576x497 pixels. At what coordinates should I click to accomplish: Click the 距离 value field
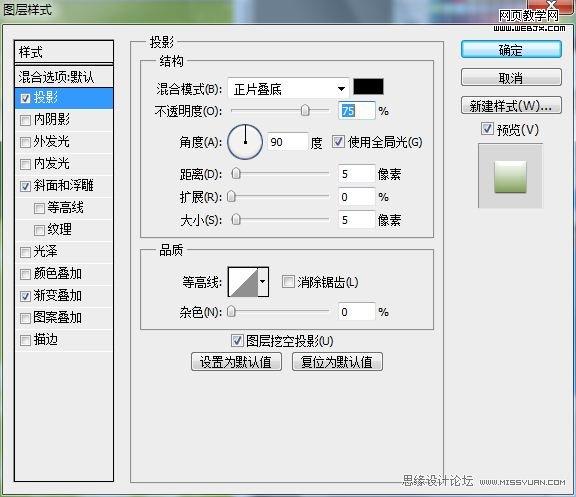(x=357, y=174)
